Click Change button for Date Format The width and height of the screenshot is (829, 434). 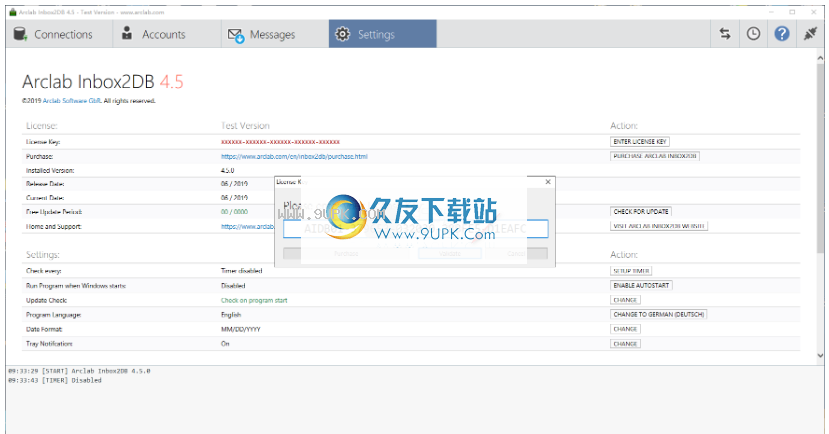(x=625, y=329)
